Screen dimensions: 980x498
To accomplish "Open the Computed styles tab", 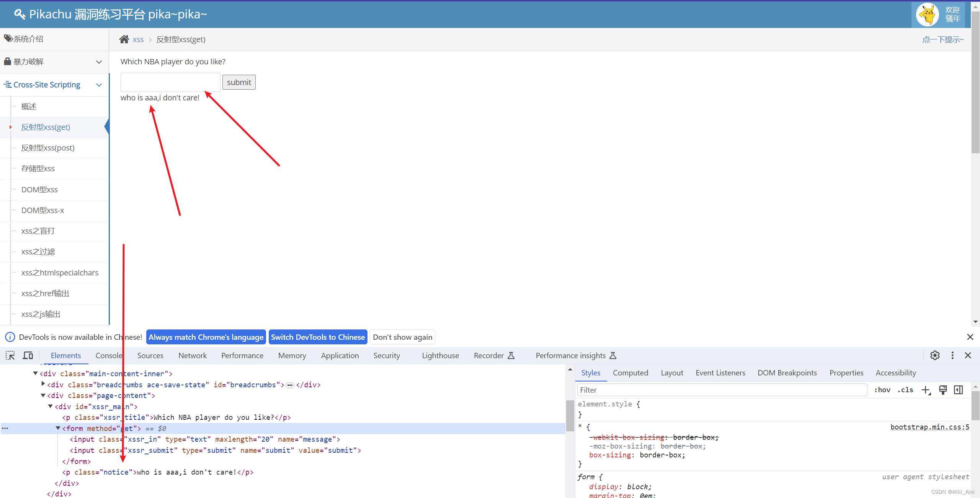I will [630, 373].
